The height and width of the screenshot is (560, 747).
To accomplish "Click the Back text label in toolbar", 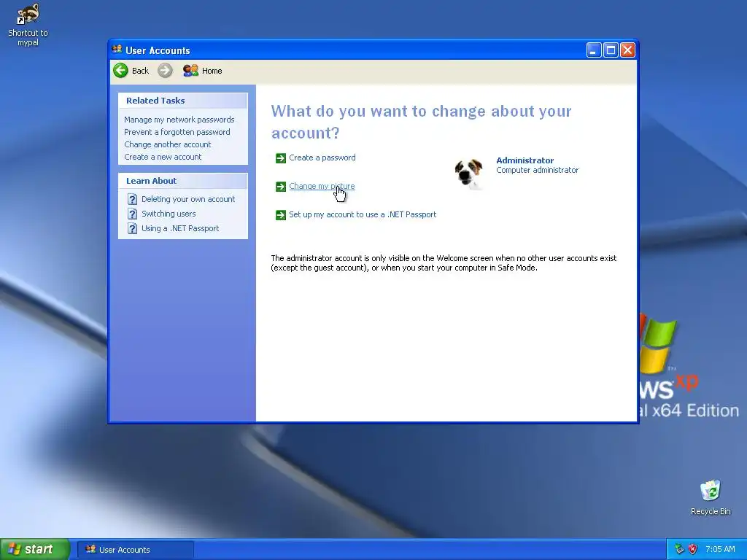I will point(140,71).
